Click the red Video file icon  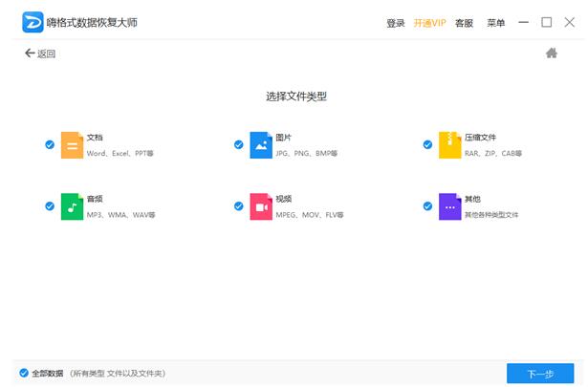click(261, 206)
